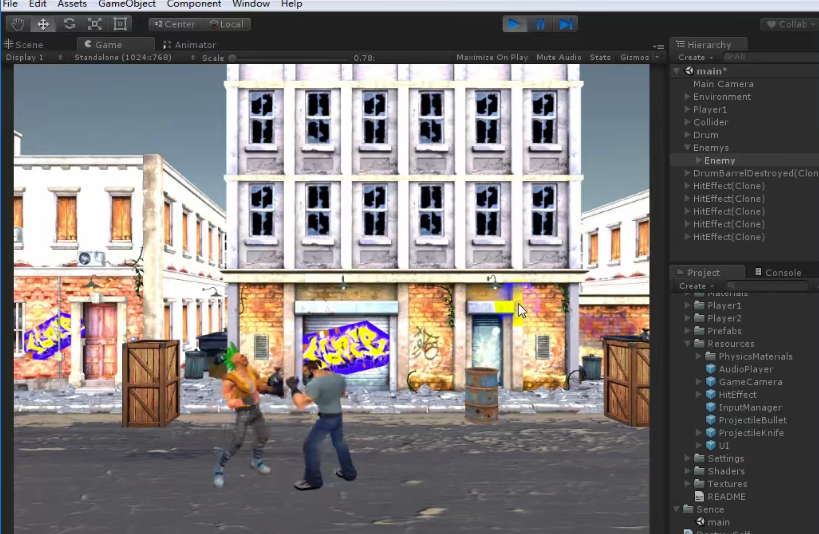Screen dimensions: 819x534
Task: Open the Edit menu
Action: pyautogui.click(x=38, y=4)
